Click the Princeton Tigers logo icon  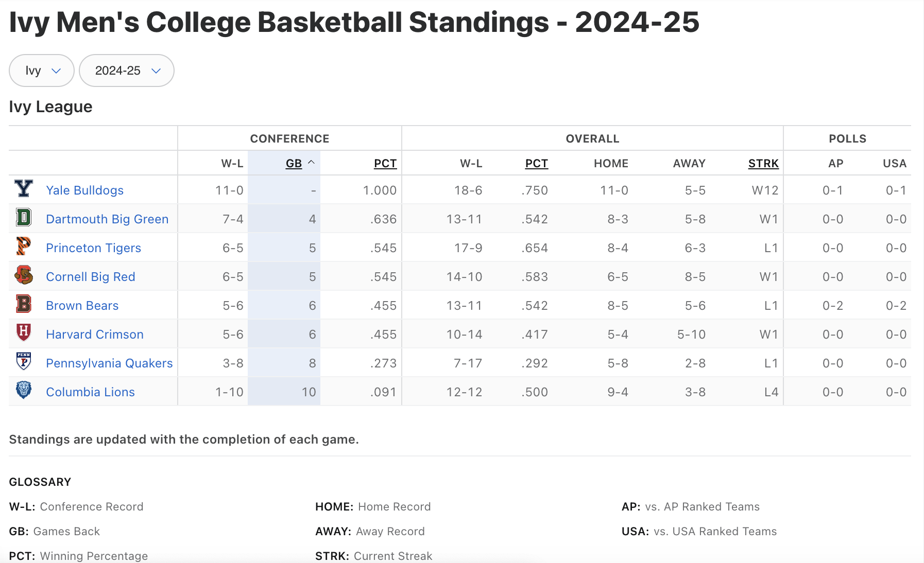pos(24,247)
